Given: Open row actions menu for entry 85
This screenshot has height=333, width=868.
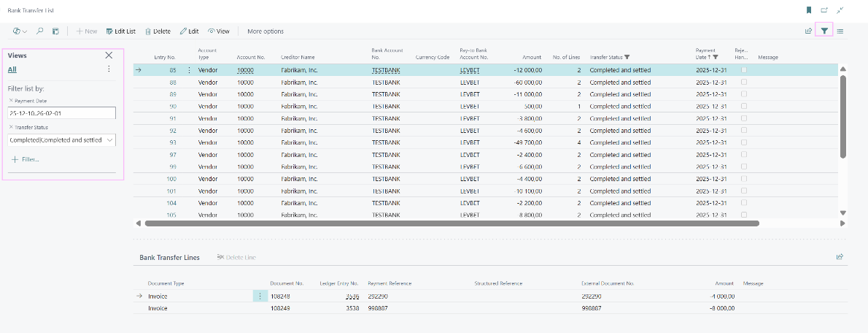Looking at the screenshot, I should pyautogui.click(x=190, y=70).
